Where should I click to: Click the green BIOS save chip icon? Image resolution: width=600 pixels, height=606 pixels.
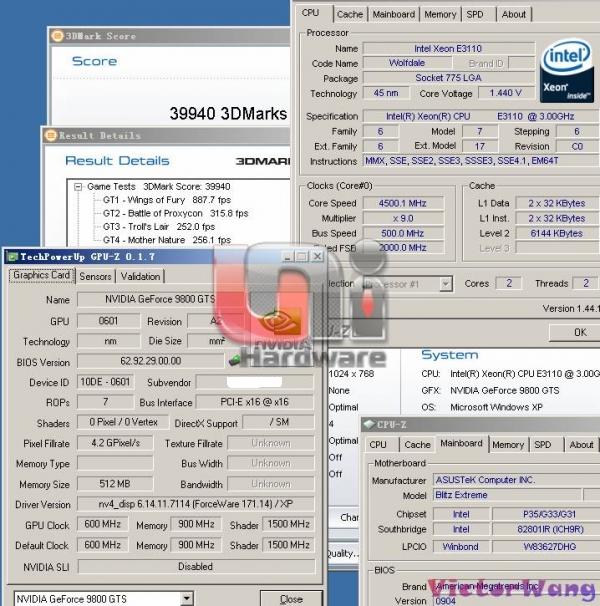[x=234, y=361]
